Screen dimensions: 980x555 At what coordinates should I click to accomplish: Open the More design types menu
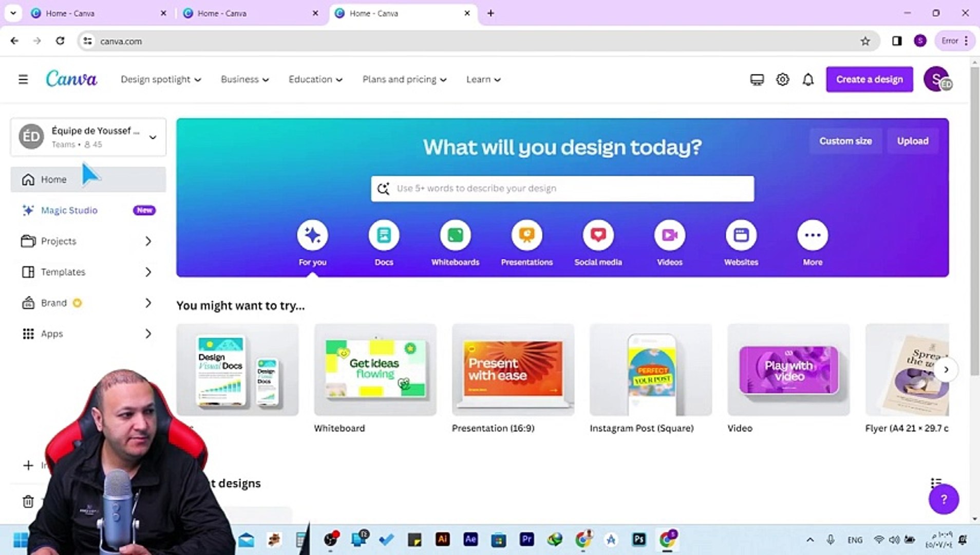(812, 235)
